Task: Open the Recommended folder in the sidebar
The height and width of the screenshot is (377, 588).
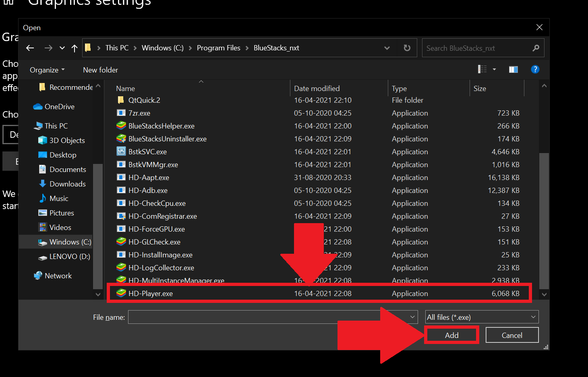Action: pos(66,87)
